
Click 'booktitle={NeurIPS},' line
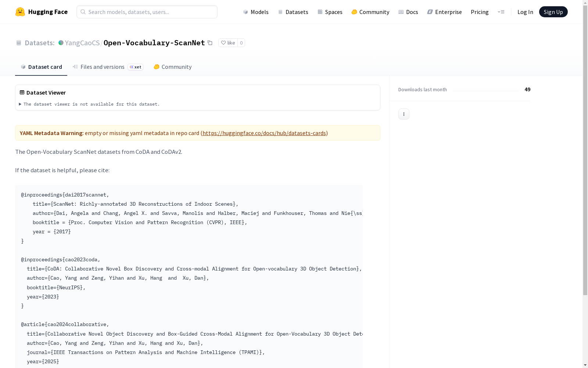[x=56, y=287]
